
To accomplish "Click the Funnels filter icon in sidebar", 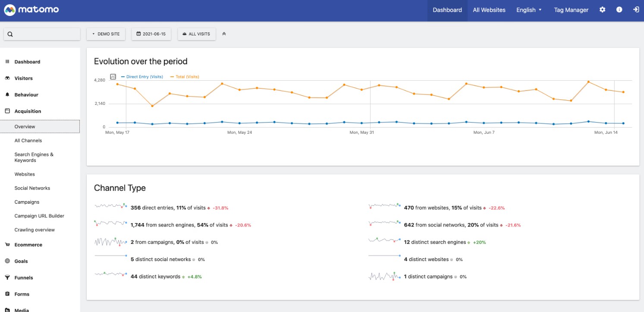I will (x=7, y=277).
